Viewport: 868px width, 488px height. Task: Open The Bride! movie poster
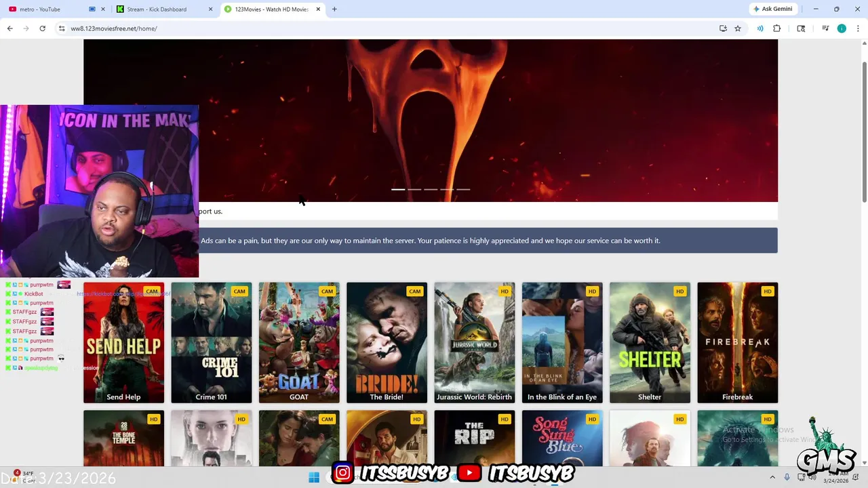click(387, 343)
